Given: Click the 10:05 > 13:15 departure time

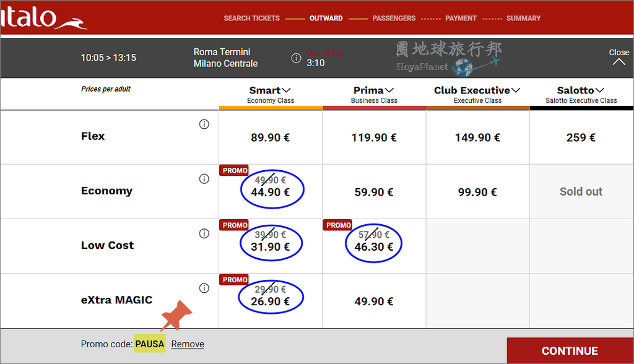Looking at the screenshot, I should coord(108,58).
